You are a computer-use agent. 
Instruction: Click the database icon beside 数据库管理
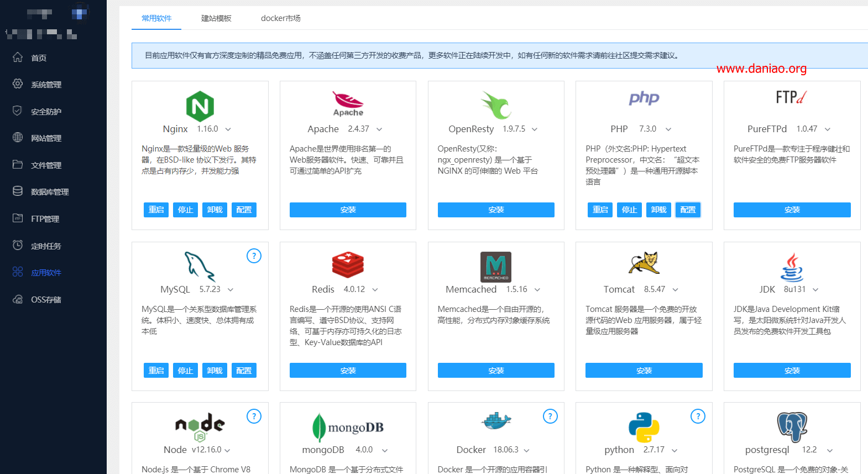tap(18, 191)
